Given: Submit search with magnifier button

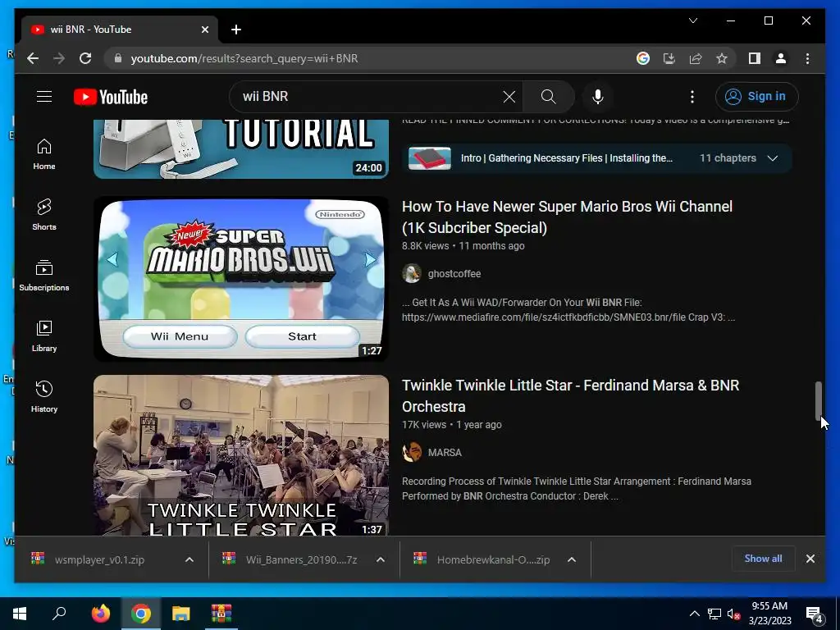Looking at the screenshot, I should pyautogui.click(x=548, y=97).
